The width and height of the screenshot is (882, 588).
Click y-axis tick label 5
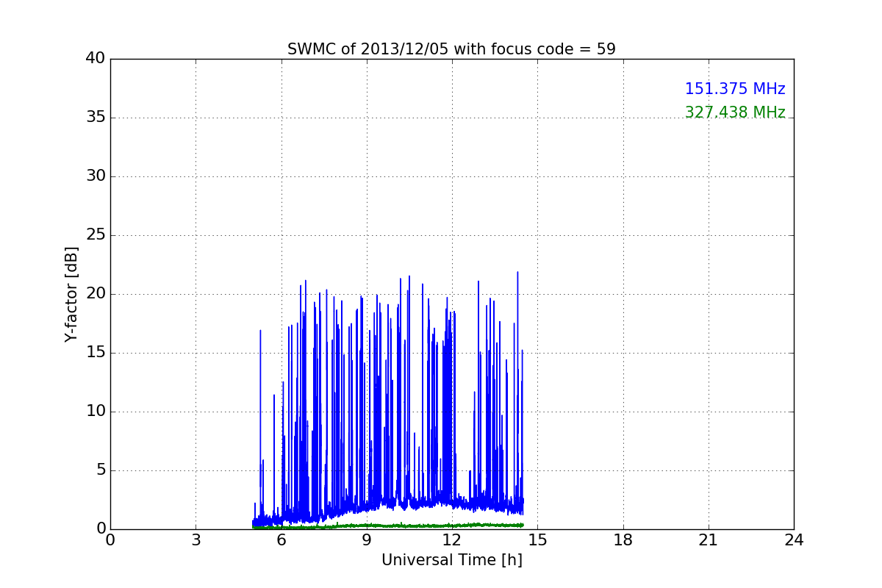(x=100, y=470)
